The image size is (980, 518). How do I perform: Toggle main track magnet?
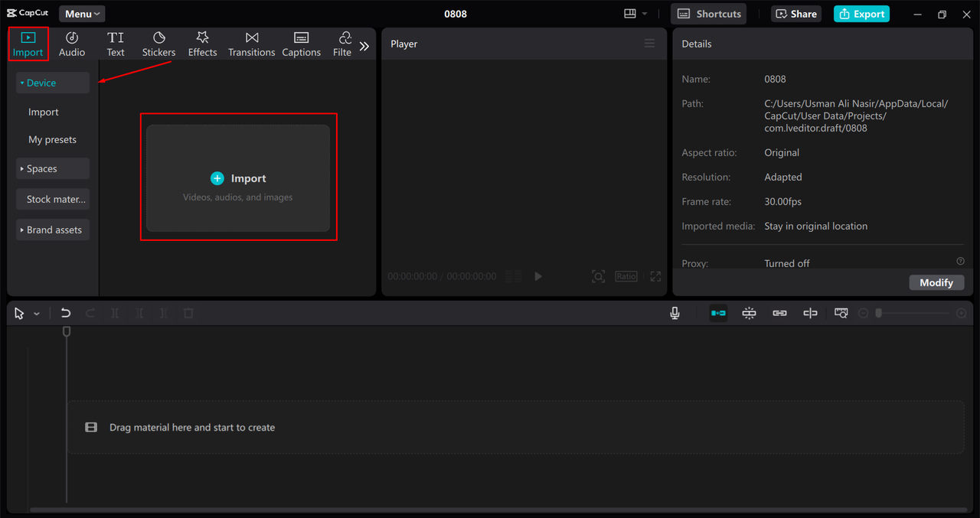[718, 313]
